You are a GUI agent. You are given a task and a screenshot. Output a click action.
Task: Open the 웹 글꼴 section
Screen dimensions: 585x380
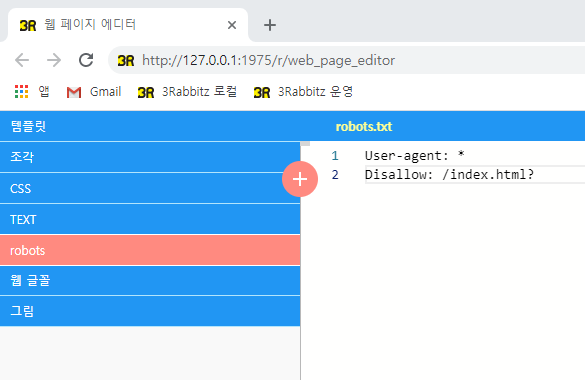click(150, 280)
